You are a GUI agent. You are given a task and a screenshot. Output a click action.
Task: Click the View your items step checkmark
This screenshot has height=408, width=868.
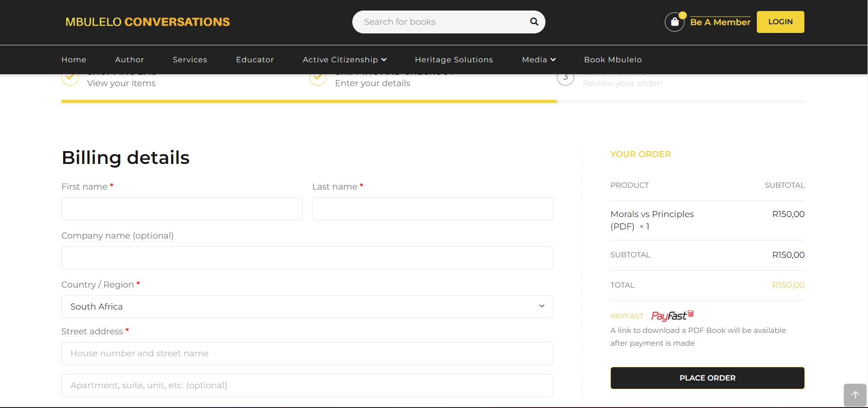pyautogui.click(x=70, y=78)
